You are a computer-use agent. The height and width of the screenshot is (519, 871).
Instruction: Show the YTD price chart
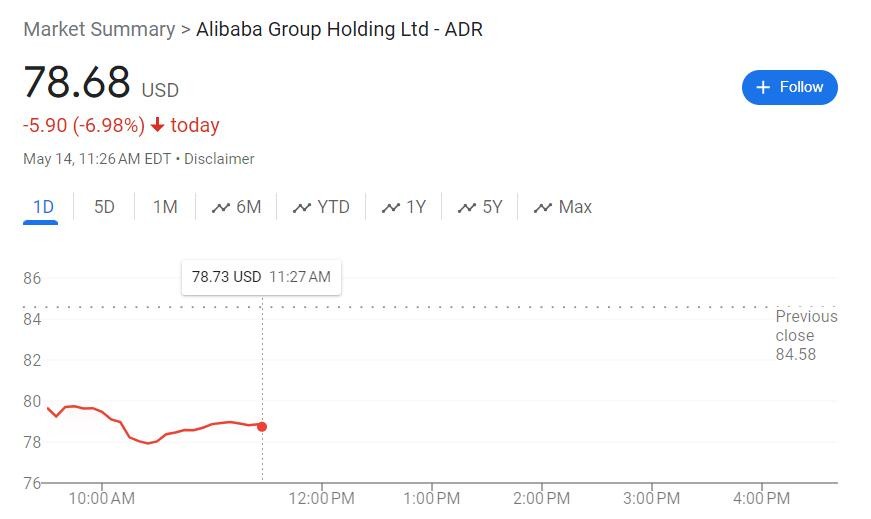[x=333, y=207]
